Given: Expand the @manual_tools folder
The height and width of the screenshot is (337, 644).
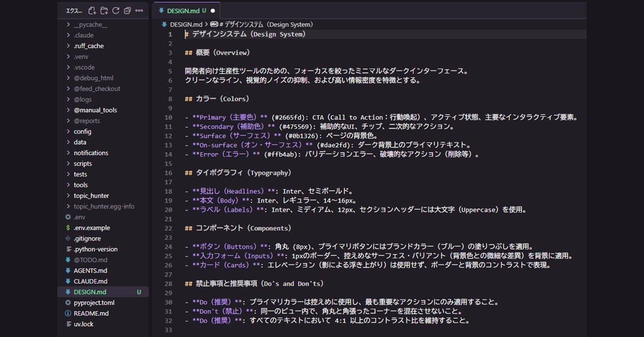Looking at the screenshot, I should click(x=68, y=110).
